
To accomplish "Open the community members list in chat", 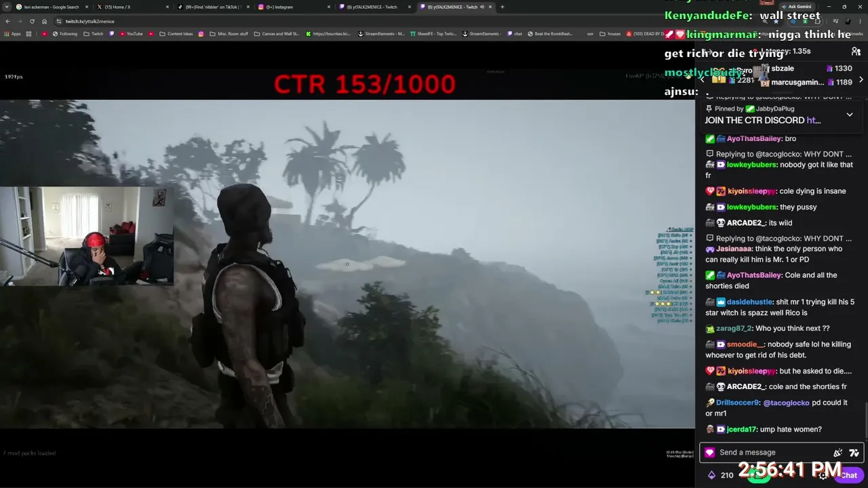I will click(x=856, y=52).
